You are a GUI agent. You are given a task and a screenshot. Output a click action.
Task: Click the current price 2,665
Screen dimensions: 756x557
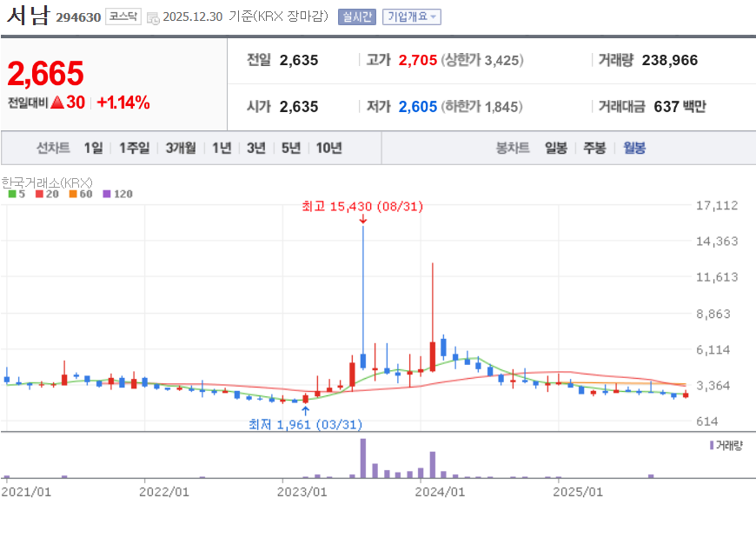click(x=46, y=74)
